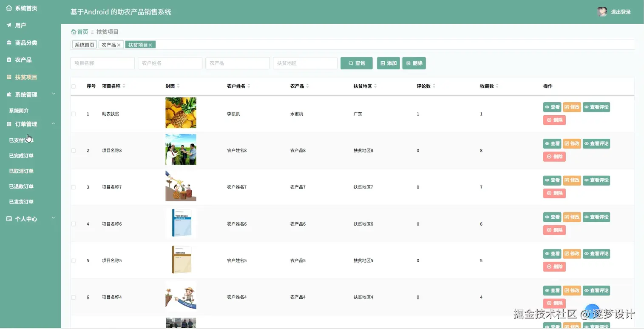
Task: Click the blue floating circle button at bottom right
Action: (x=592, y=312)
